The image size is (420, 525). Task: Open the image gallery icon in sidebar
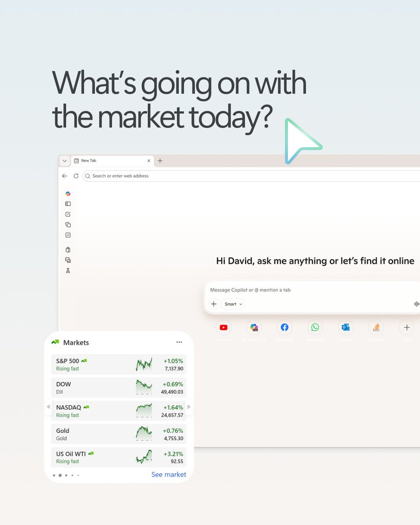pyautogui.click(x=68, y=260)
